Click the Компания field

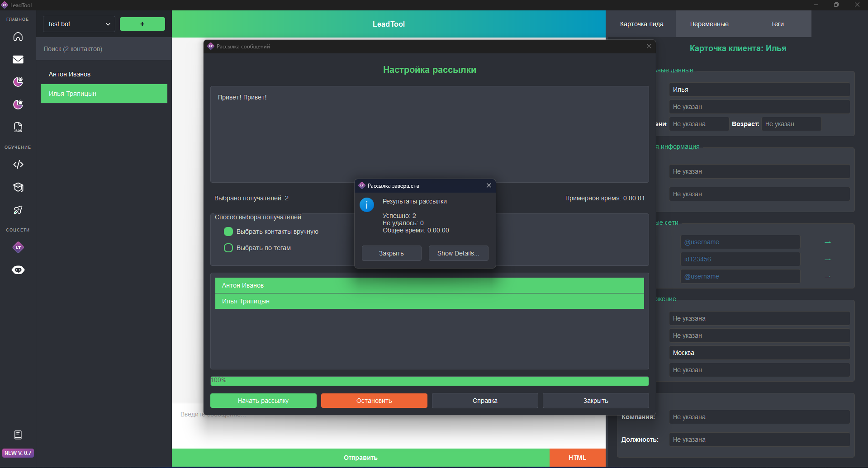point(759,417)
